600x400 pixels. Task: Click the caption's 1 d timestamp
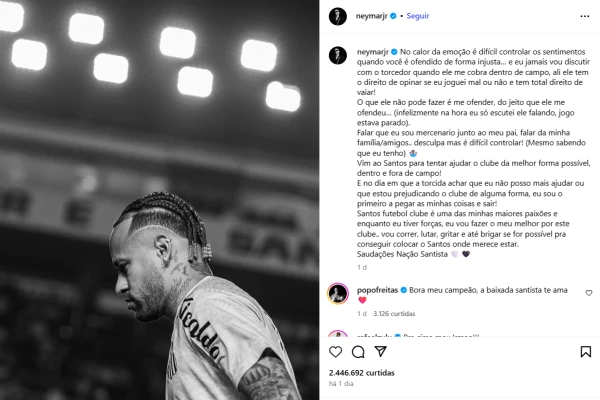tap(362, 267)
